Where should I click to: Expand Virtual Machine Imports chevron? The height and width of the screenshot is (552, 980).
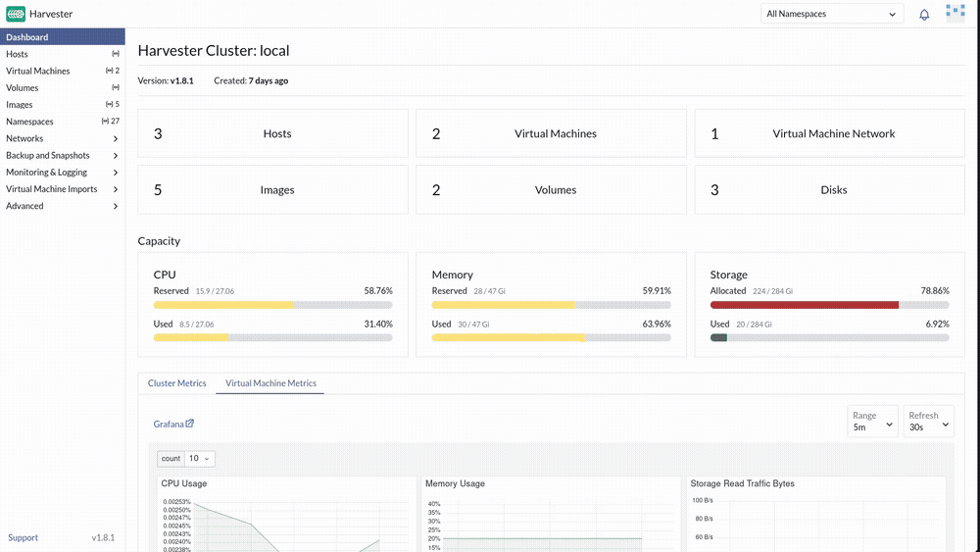pyautogui.click(x=116, y=189)
